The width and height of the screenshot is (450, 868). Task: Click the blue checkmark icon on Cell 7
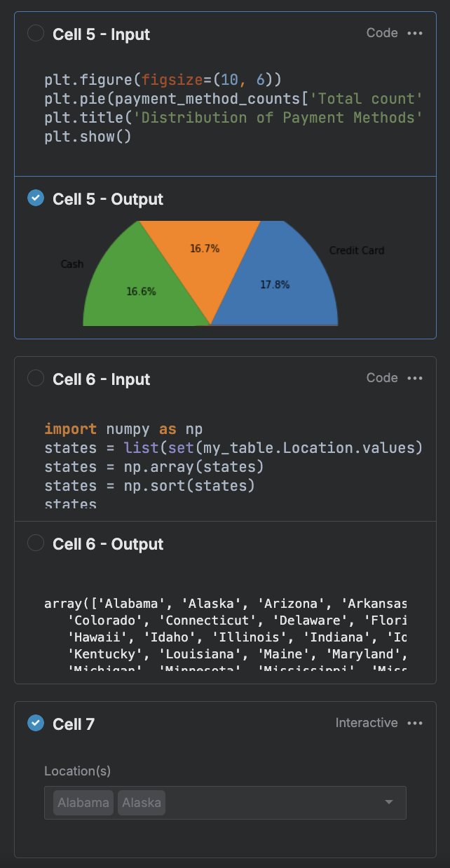point(35,723)
